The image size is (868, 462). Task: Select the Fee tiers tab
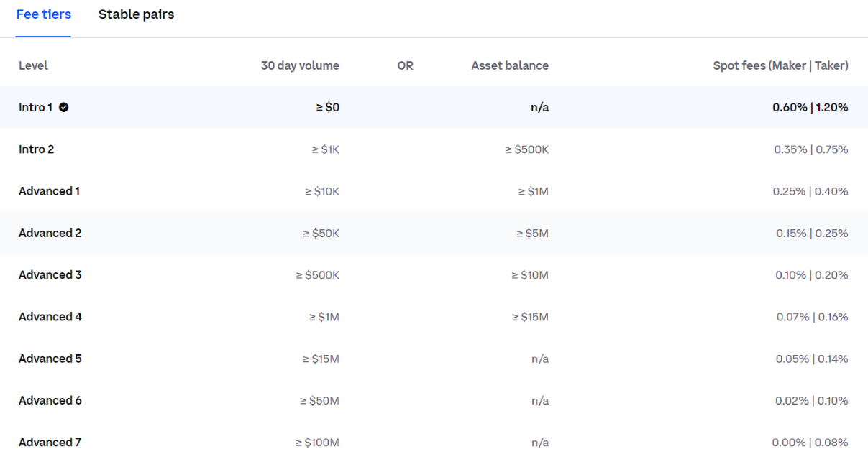tap(43, 14)
